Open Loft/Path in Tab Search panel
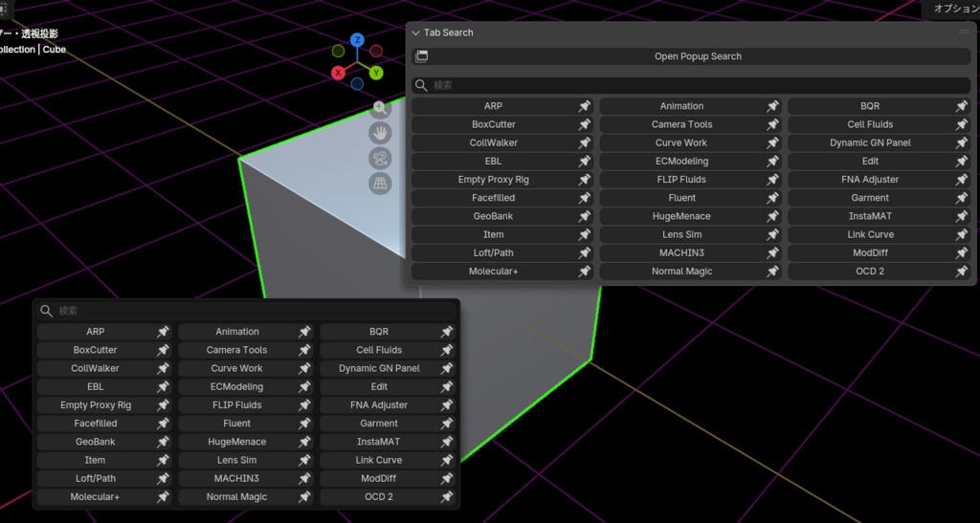The height and width of the screenshot is (523, 980). pos(493,252)
